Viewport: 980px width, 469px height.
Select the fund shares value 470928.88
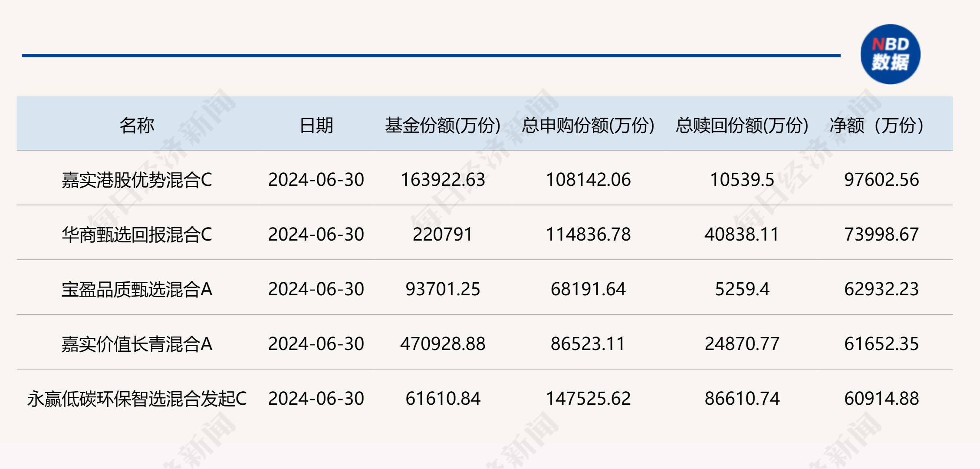pyautogui.click(x=443, y=344)
